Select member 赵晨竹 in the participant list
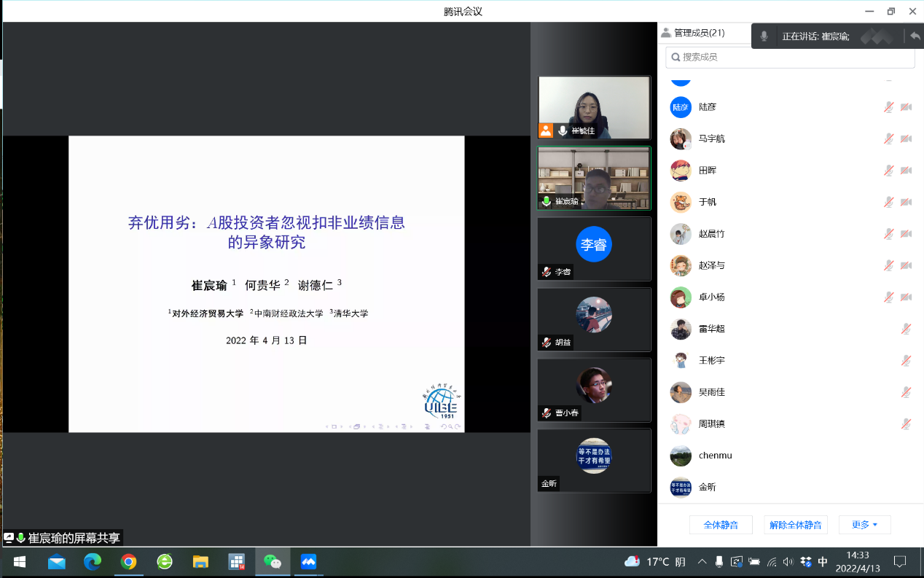This screenshot has width=924, height=578. click(x=711, y=234)
